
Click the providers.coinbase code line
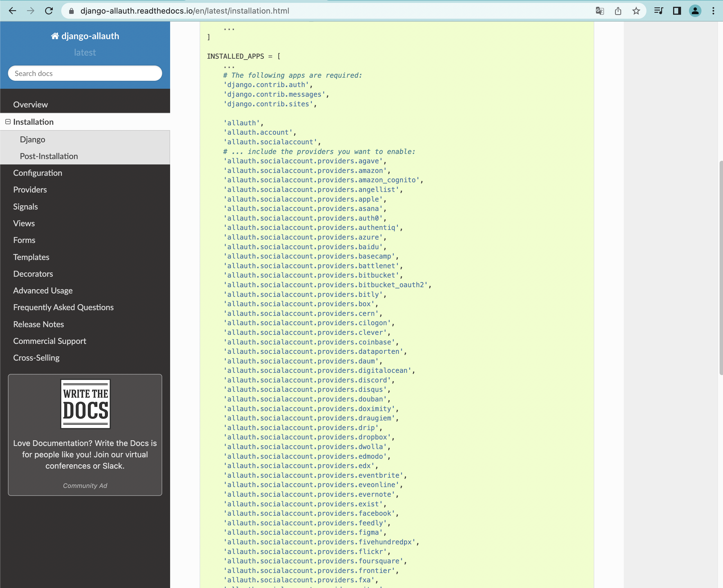tap(311, 342)
